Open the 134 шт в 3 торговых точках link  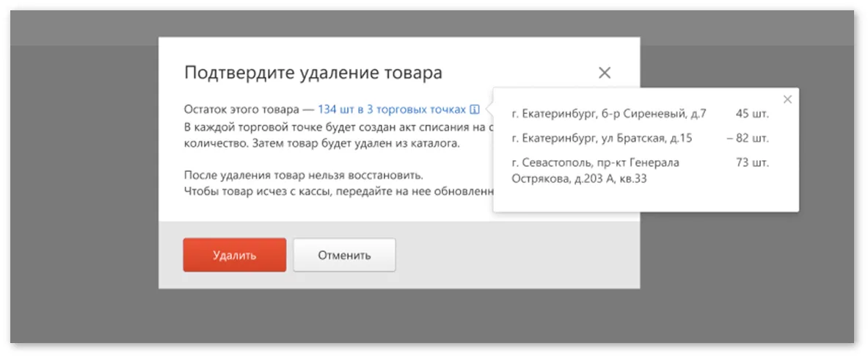[x=392, y=109]
